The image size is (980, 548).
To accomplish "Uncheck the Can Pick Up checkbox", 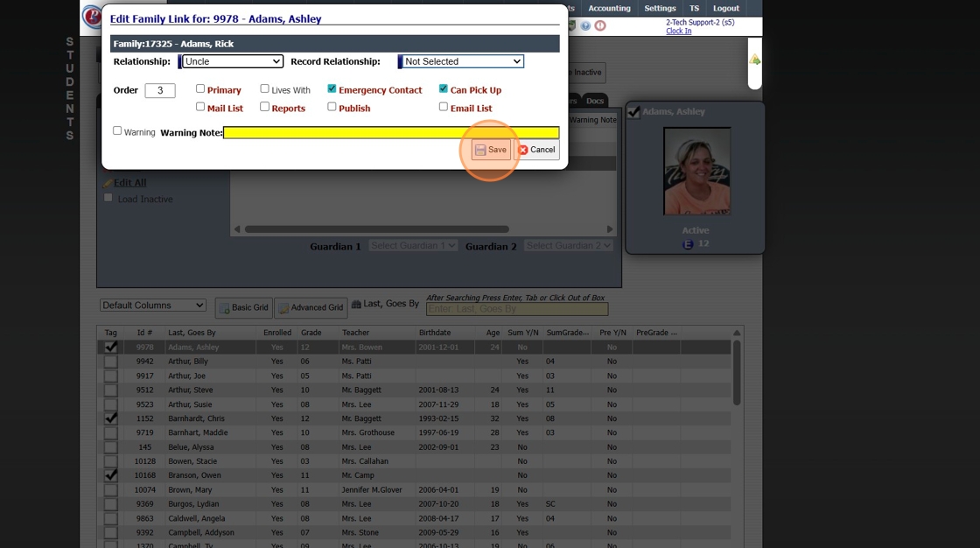I will click(443, 88).
